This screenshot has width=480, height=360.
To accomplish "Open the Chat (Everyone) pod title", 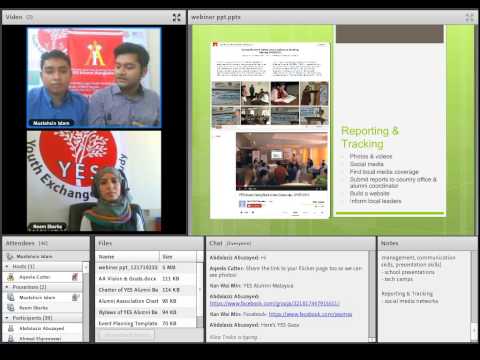I will 230,243.
